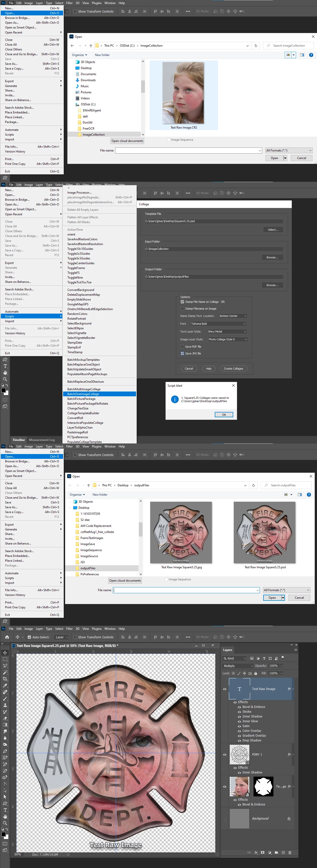The image size is (317, 868).
Task: Filter layers by pixel layers icon
Action: point(252,658)
